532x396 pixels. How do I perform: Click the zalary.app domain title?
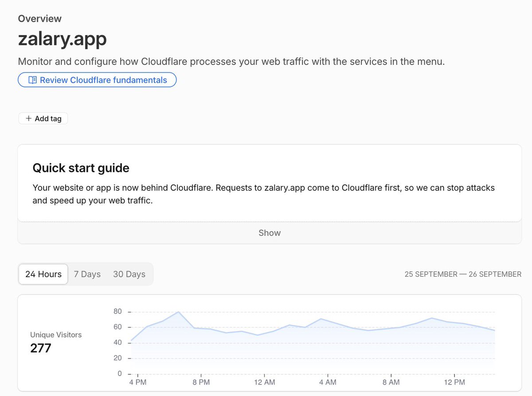pyautogui.click(x=63, y=39)
